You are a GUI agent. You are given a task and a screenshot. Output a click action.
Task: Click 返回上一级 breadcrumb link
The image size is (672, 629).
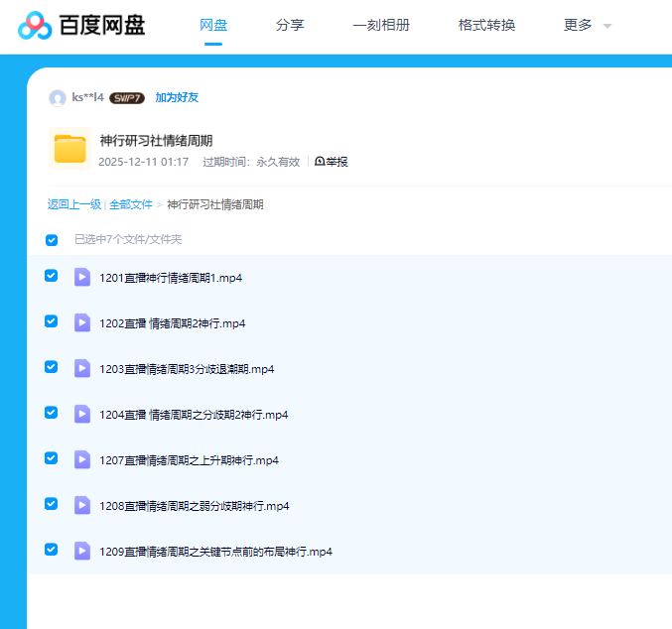click(x=74, y=204)
